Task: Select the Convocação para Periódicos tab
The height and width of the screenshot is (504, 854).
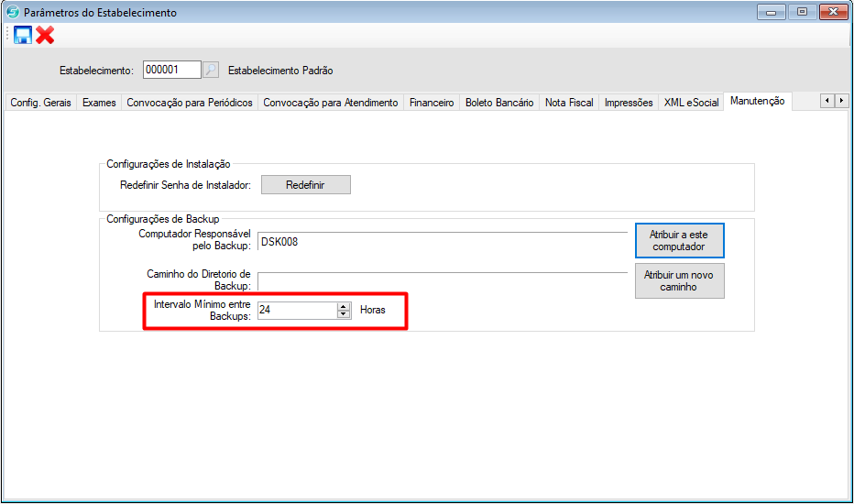Action: [189, 103]
